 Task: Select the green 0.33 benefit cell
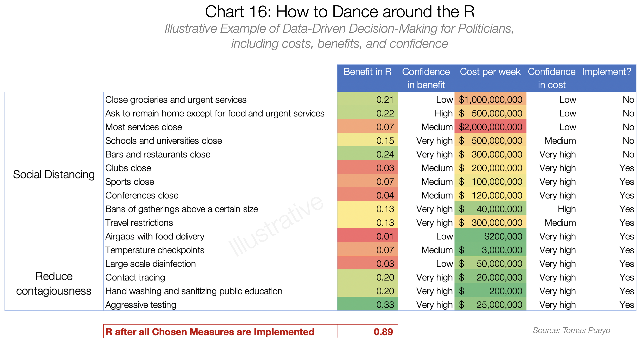tap(368, 305)
